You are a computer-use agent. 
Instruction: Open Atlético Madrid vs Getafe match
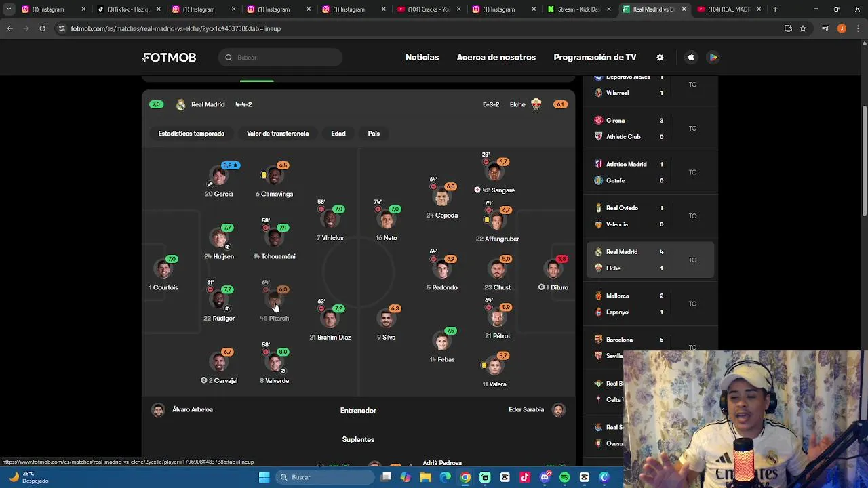tap(651, 172)
